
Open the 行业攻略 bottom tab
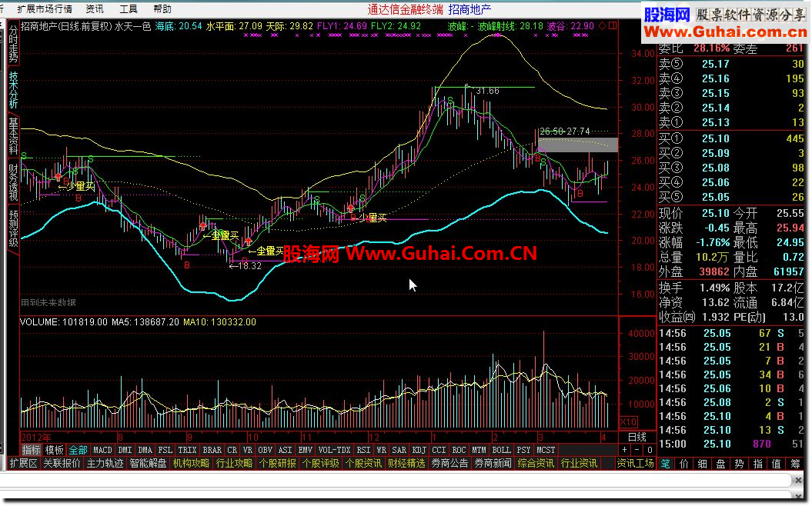(234, 464)
